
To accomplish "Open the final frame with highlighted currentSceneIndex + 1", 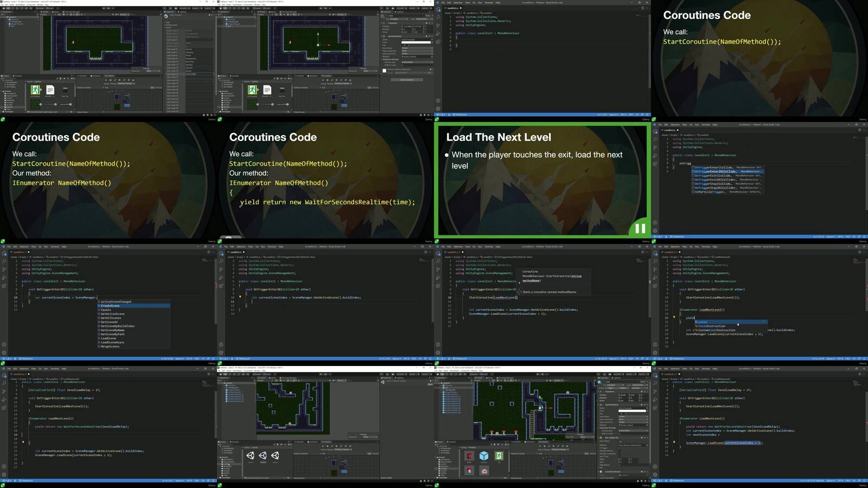I will 759,427.
